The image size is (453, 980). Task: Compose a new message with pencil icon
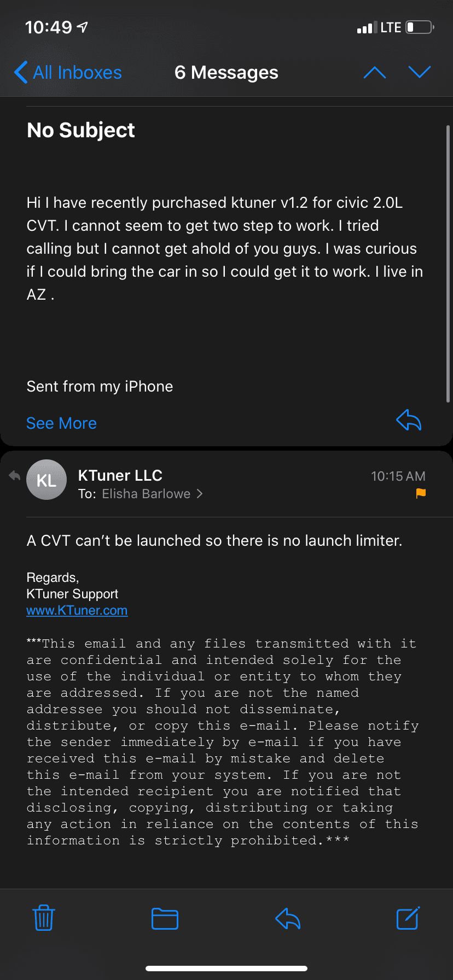click(x=408, y=918)
